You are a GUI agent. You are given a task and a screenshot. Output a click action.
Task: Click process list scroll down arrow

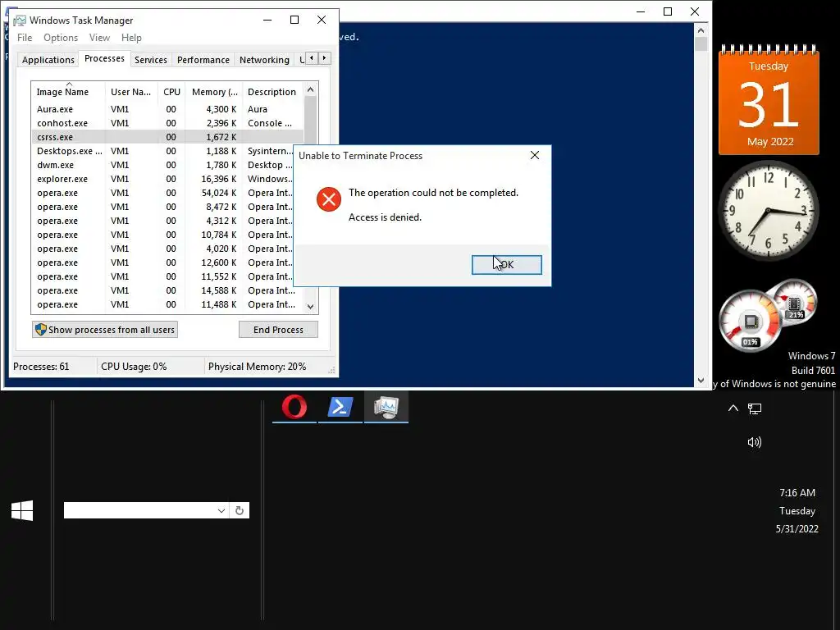[310, 307]
